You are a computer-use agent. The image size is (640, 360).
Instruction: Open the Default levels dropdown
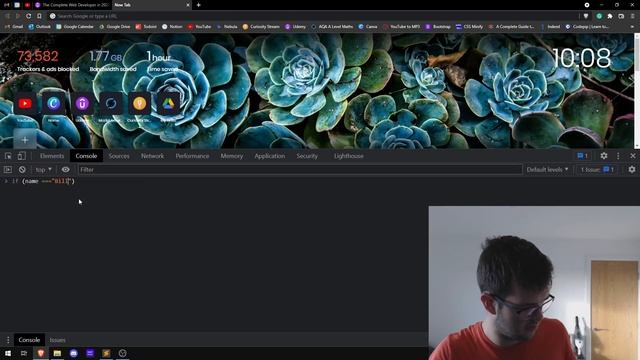547,169
